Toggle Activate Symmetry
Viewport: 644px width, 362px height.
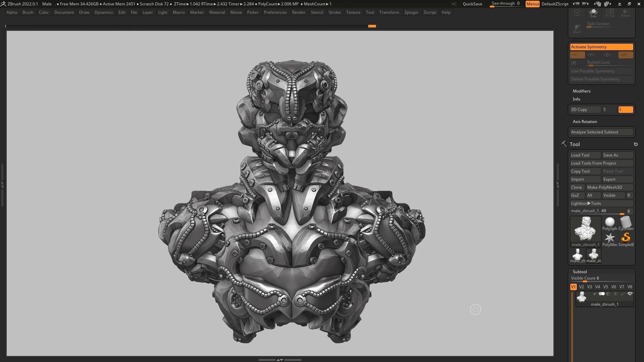[x=601, y=47]
